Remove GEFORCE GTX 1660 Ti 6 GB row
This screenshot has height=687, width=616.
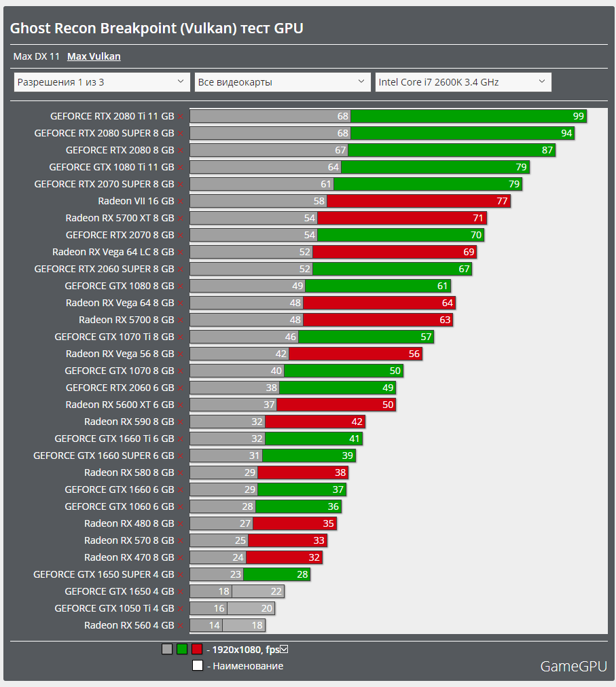tap(180, 439)
